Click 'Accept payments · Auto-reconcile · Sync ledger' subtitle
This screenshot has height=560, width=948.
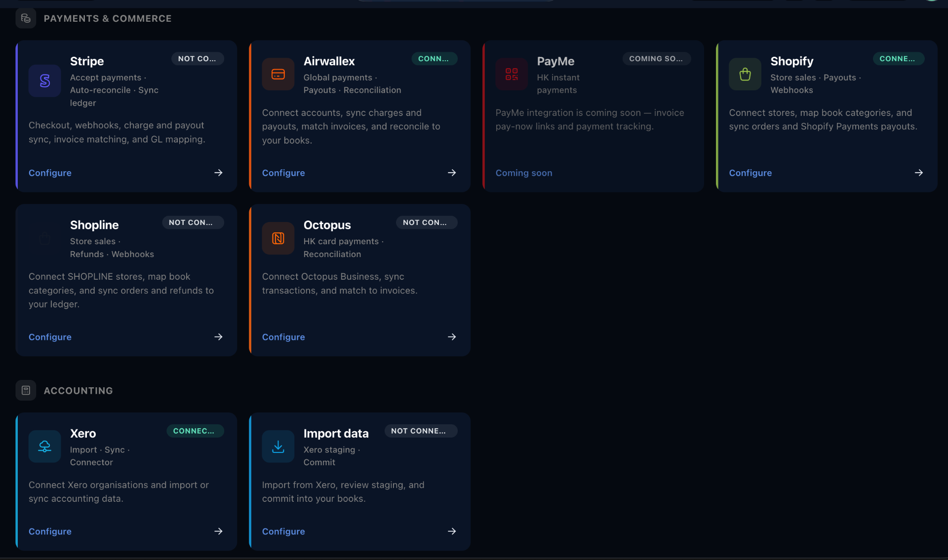click(114, 90)
